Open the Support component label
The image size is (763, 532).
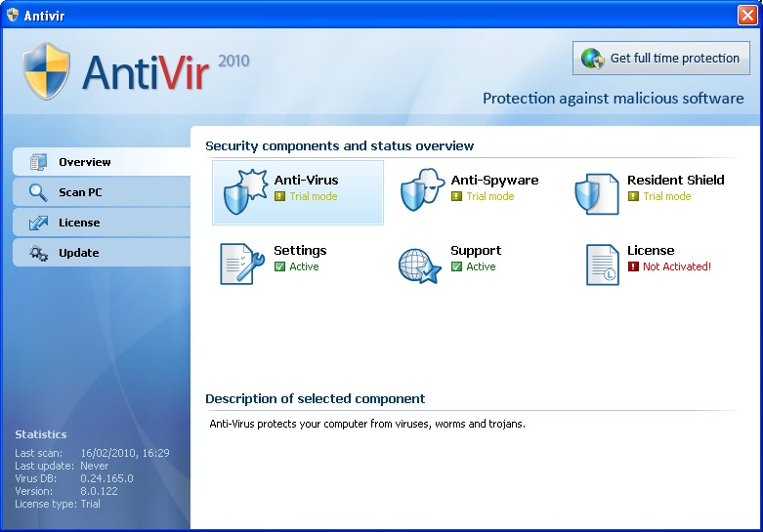click(x=476, y=251)
